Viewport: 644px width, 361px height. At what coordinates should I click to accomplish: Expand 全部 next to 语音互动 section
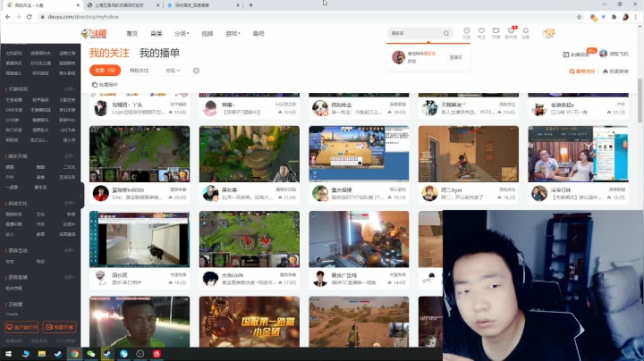point(69,250)
